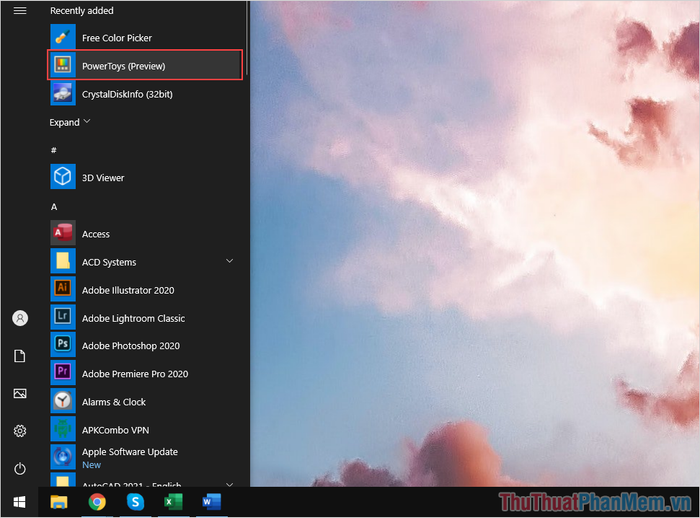
Task: Click the 'ACD Systems' folder label
Action: point(109,262)
